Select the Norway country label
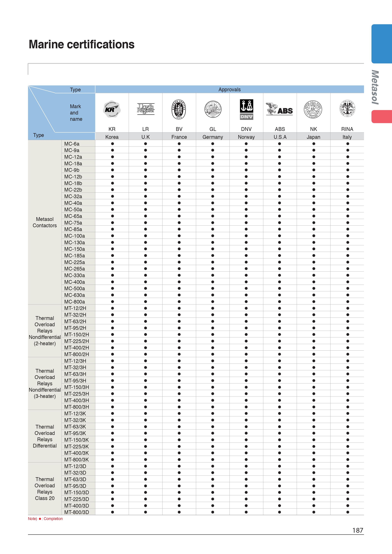This screenshot has height=554, width=392. click(x=246, y=137)
